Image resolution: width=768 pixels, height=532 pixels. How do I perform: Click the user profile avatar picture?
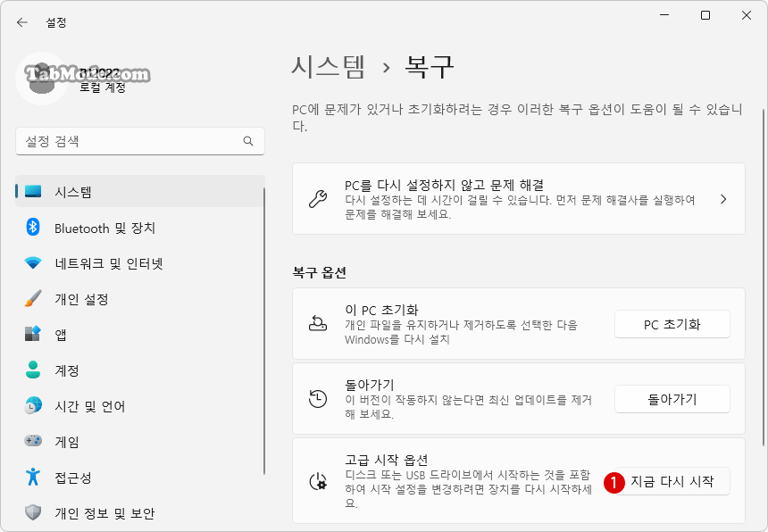click(x=41, y=78)
